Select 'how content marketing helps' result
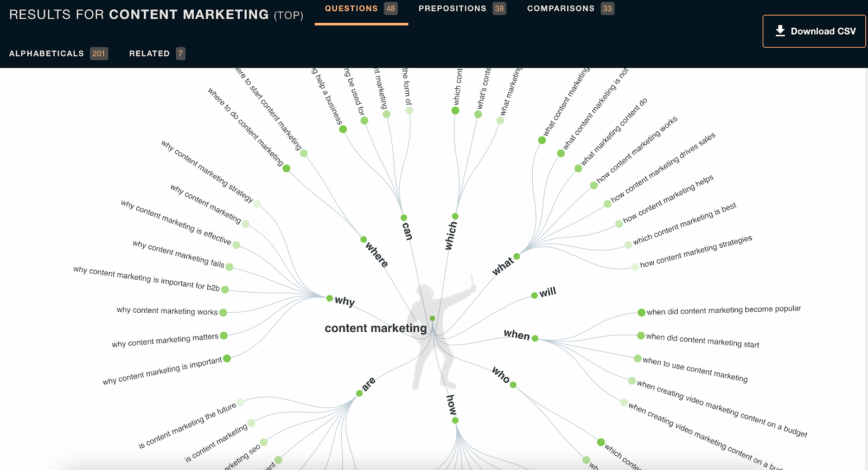Image resolution: width=868 pixels, height=470 pixels. tap(668, 198)
